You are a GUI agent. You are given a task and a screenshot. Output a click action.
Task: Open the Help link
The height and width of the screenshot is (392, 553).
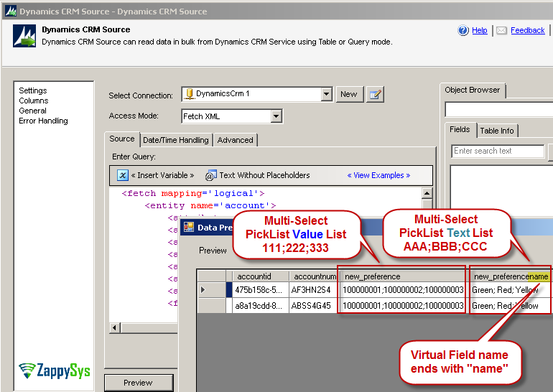[x=479, y=30]
